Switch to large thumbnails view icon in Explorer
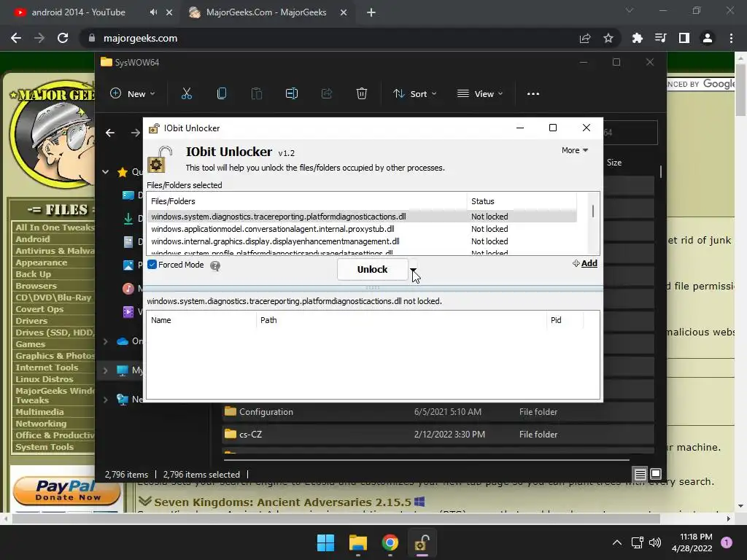This screenshot has height=560, width=747. (656, 474)
